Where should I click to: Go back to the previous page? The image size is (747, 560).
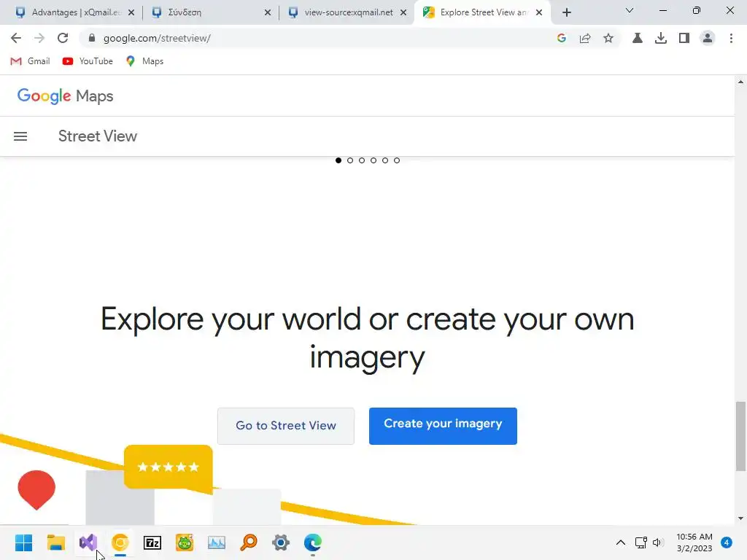click(16, 38)
